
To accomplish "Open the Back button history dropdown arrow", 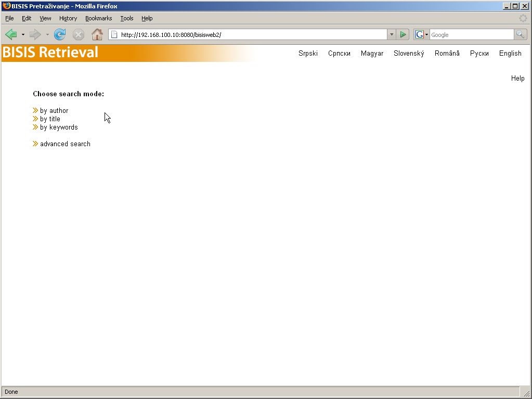I will pos(23,35).
